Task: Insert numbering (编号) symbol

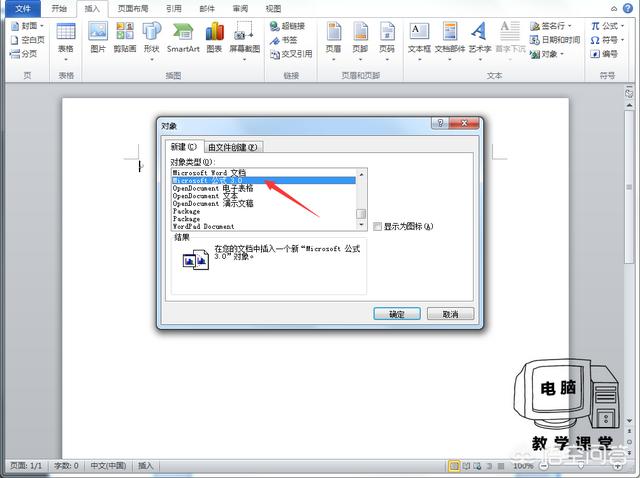Action: tap(604, 54)
